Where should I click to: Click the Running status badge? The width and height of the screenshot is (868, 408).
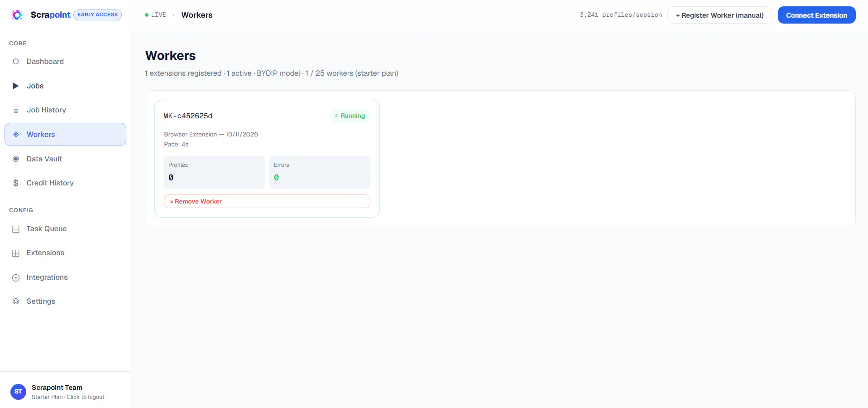point(350,116)
